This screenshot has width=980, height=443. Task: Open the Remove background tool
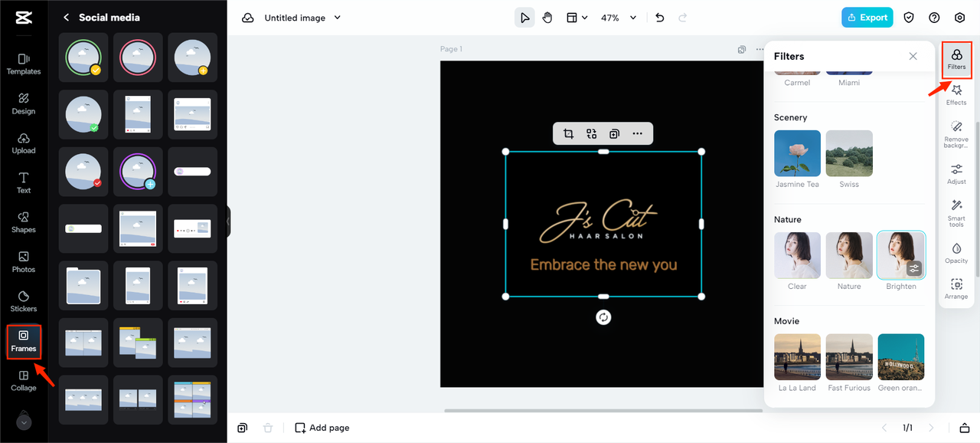coord(956,134)
